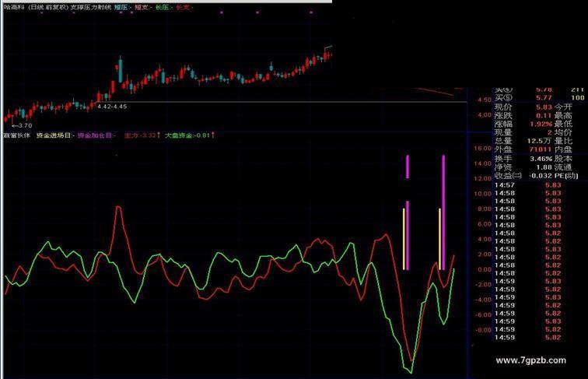Click the 长支 indicator label
Viewport: 588px width, 379px height.
[x=183, y=7]
